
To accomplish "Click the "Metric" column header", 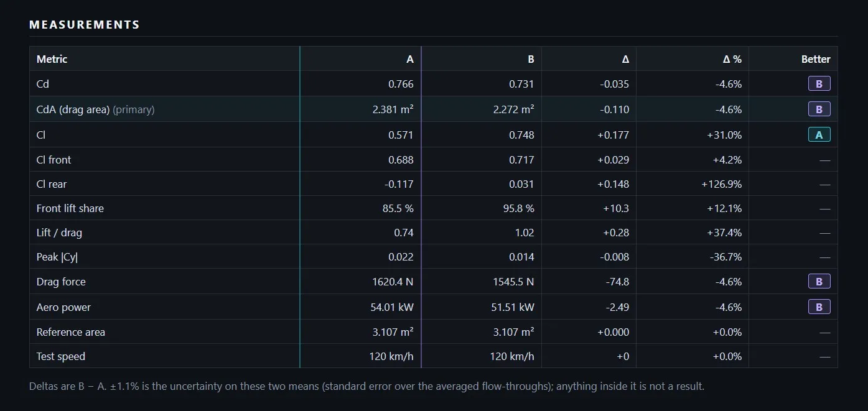I will coord(52,59).
